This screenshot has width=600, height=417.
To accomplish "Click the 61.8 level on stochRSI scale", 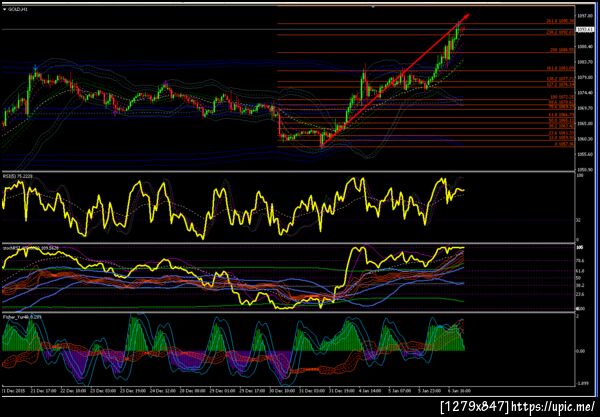I will click(x=580, y=271).
